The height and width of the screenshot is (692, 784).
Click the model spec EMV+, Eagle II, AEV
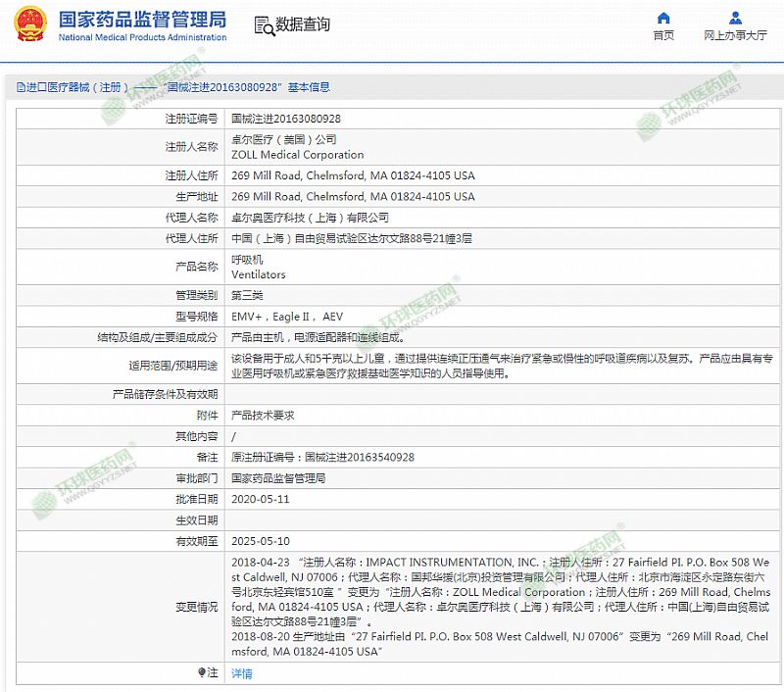[x=287, y=317]
